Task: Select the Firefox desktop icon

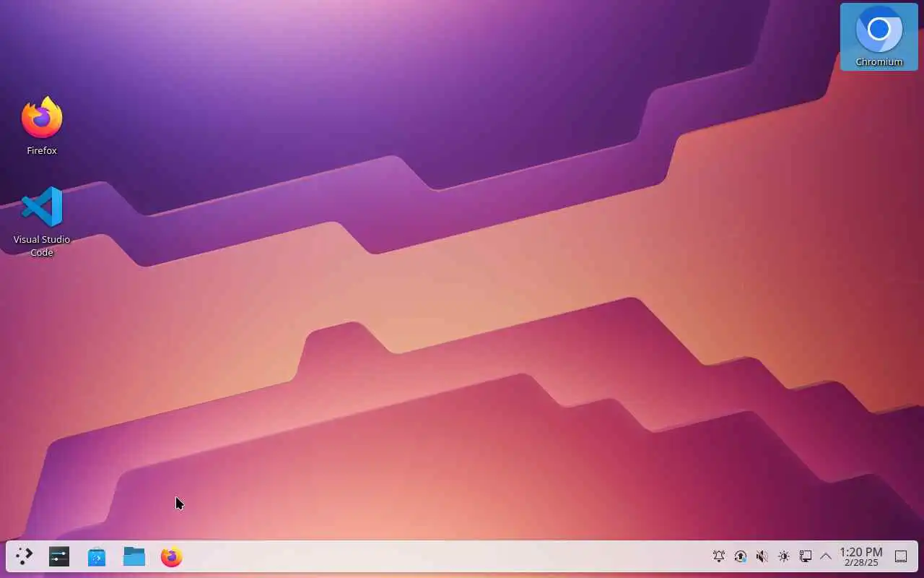Action: [42, 126]
